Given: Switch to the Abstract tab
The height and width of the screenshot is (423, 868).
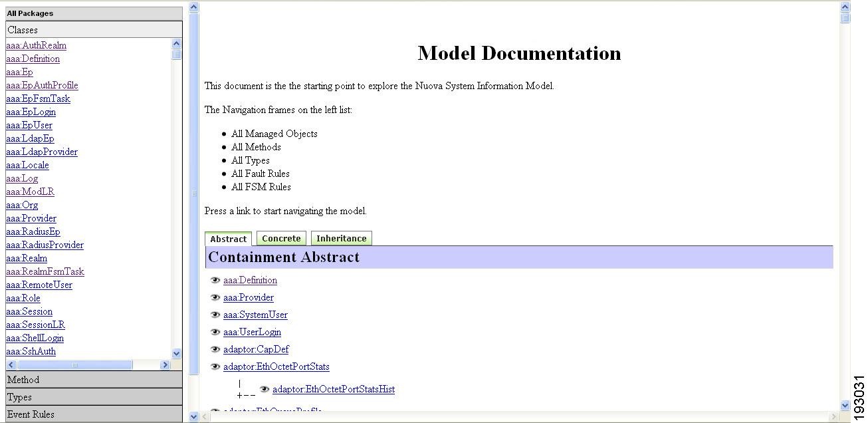Looking at the screenshot, I should point(228,239).
